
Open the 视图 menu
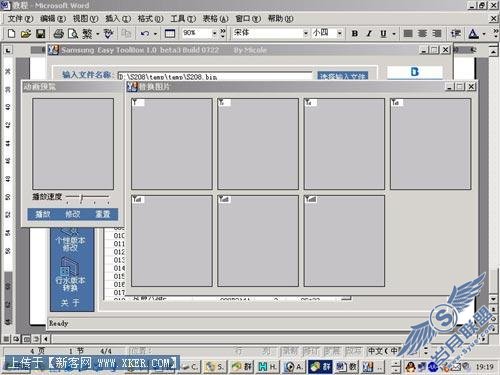(x=85, y=18)
